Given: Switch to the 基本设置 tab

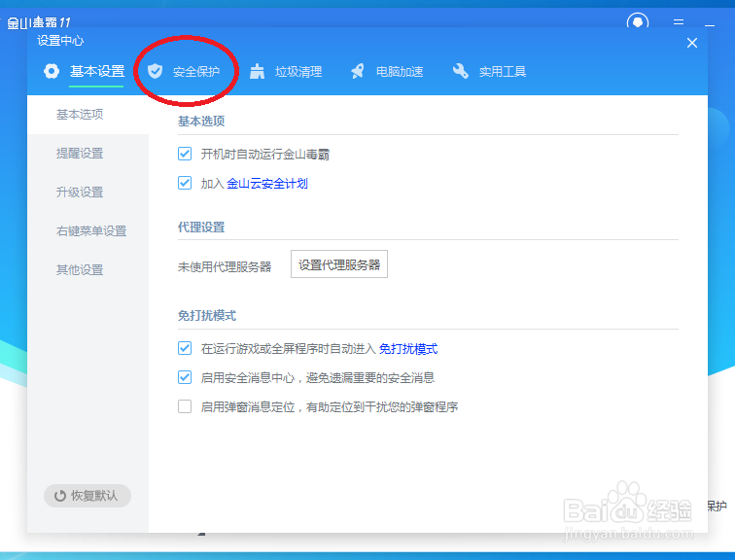Looking at the screenshot, I should 97,71.
